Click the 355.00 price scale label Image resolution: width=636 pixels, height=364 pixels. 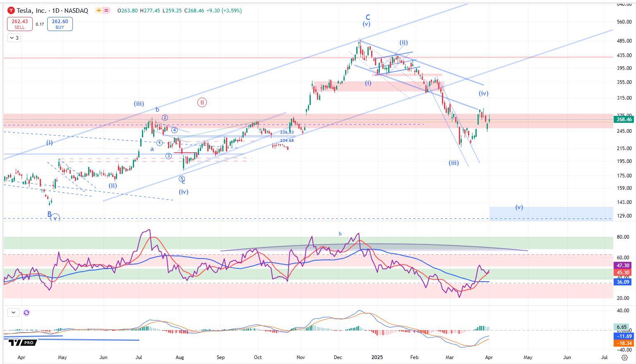pyautogui.click(x=624, y=82)
